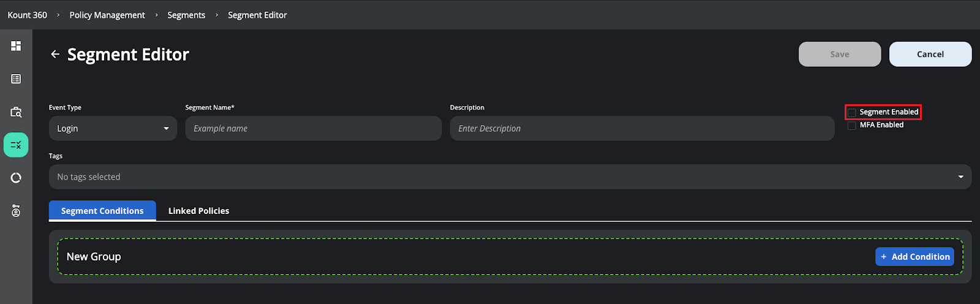The height and width of the screenshot is (304, 980).
Task: Open the dashboard grid icon in sidebar
Action: 16,46
